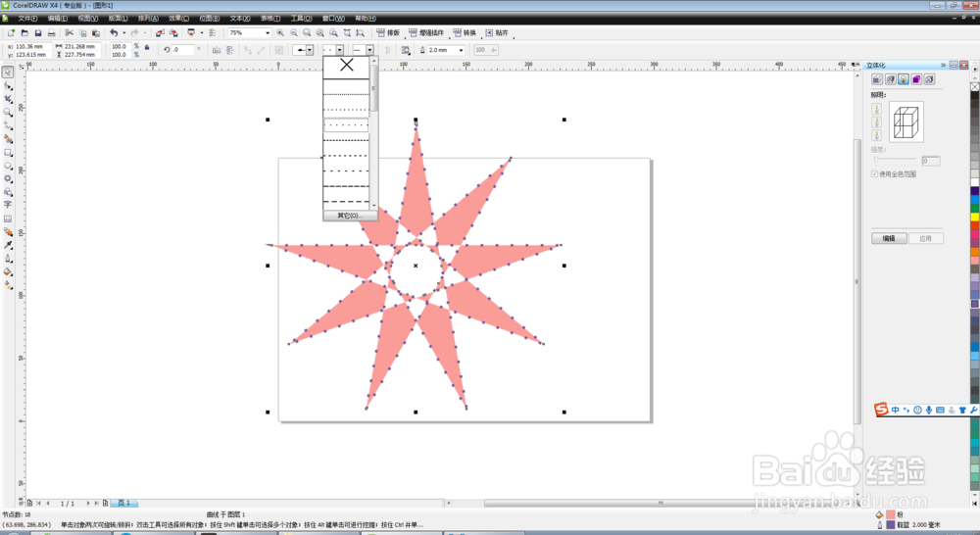Open the 编辑(E) menu
Viewport: 980px width, 535px height.
click(x=58, y=18)
